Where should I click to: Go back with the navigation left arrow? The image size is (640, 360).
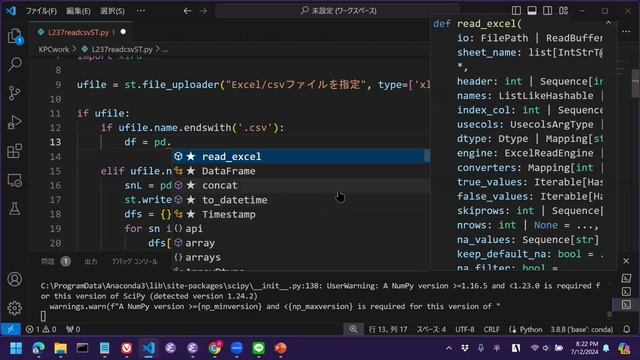point(187,11)
